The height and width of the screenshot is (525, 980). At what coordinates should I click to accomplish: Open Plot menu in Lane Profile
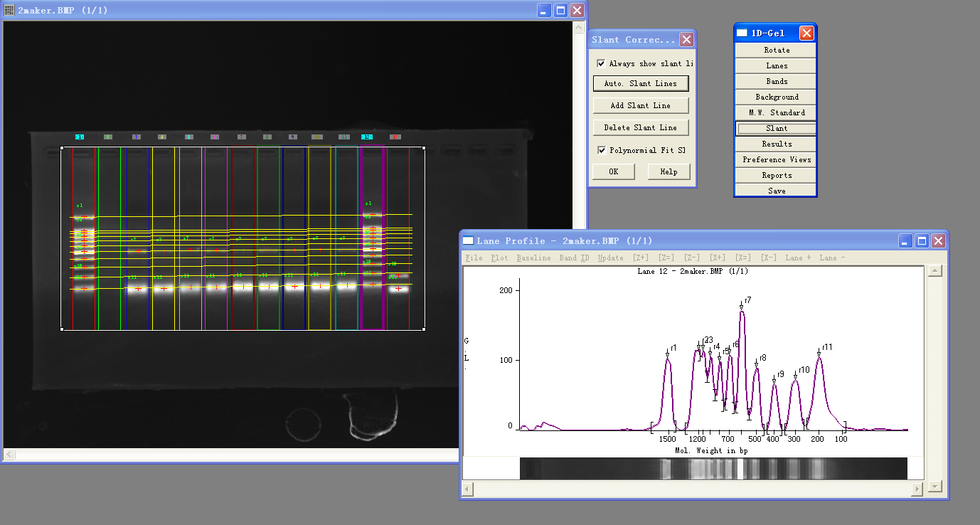pyautogui.click(x=499, y=258)
